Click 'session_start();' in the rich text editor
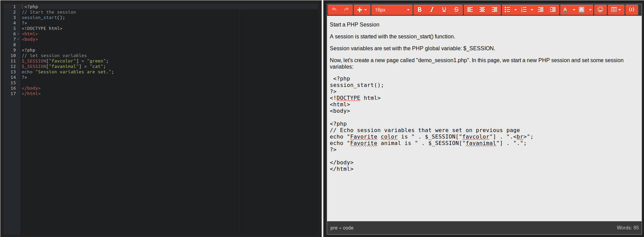644x237 pixels. point(357,85)
